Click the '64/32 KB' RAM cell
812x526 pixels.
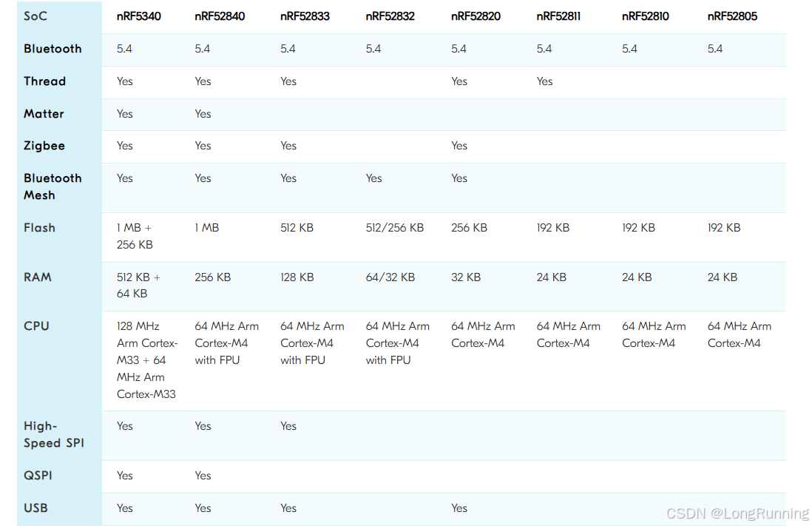(x=390, y=277)
